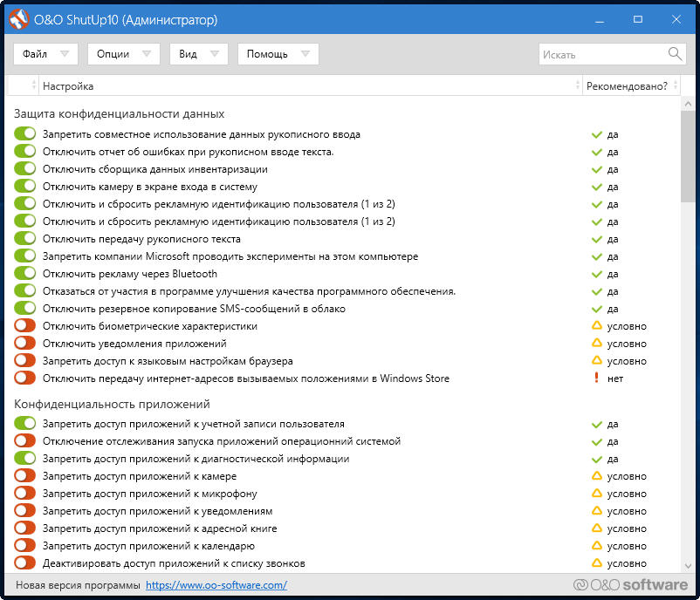
Task: Open the Файл menu
Action: coord(45,54)
